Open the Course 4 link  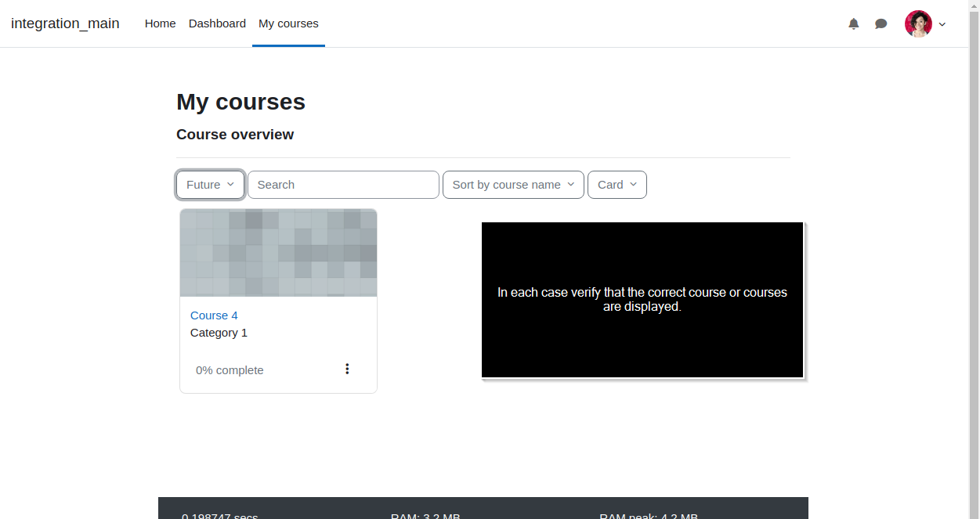[214, 315]
